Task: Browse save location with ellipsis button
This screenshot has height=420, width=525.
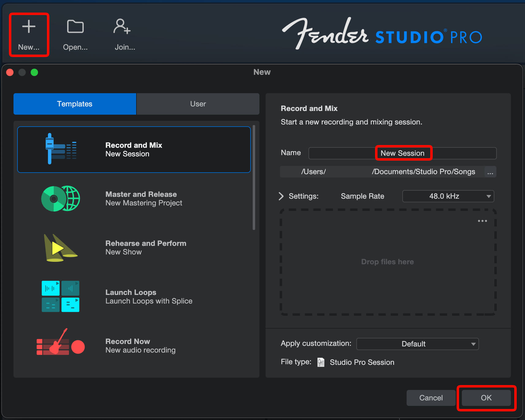Action: point(490,172)
